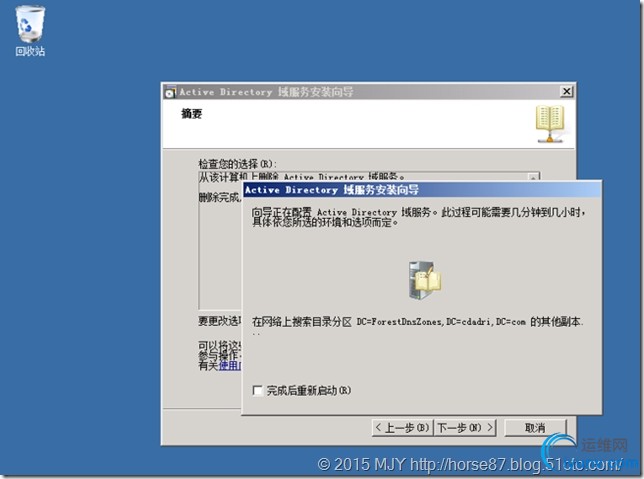The image size is (644, 479).
Task: Click the summary box scroll up arrow
Action: point(533,177)
